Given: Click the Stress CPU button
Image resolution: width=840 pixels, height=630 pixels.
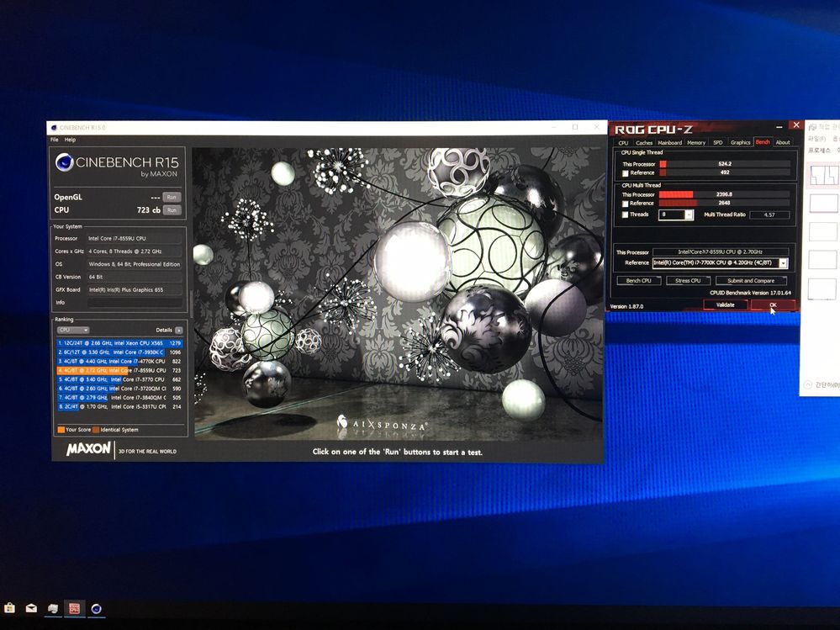Looking at the screenshot, I should [x=688, y=281].
